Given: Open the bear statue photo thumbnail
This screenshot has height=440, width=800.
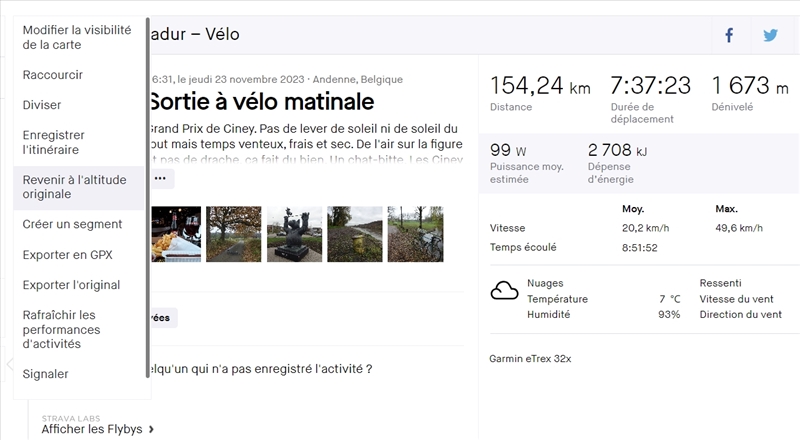Looking at the screenshot, I should 295,234.
